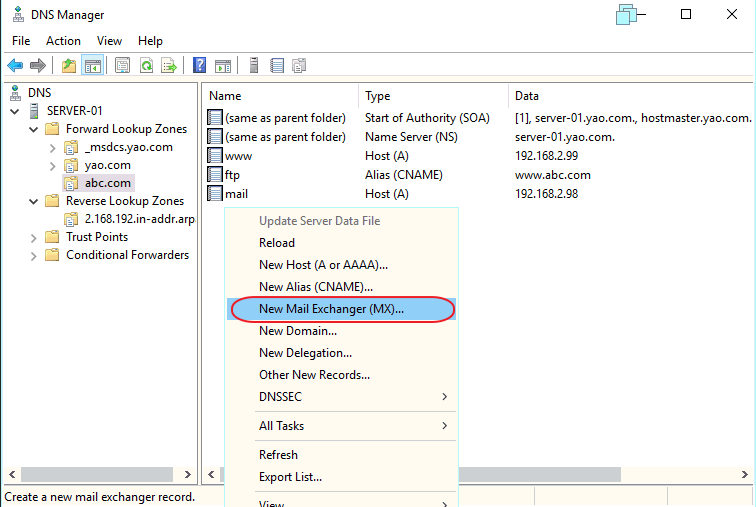Screen dimensions: 756x507
Task: Expand the Trust Points folder
Action: click(34, 237)
